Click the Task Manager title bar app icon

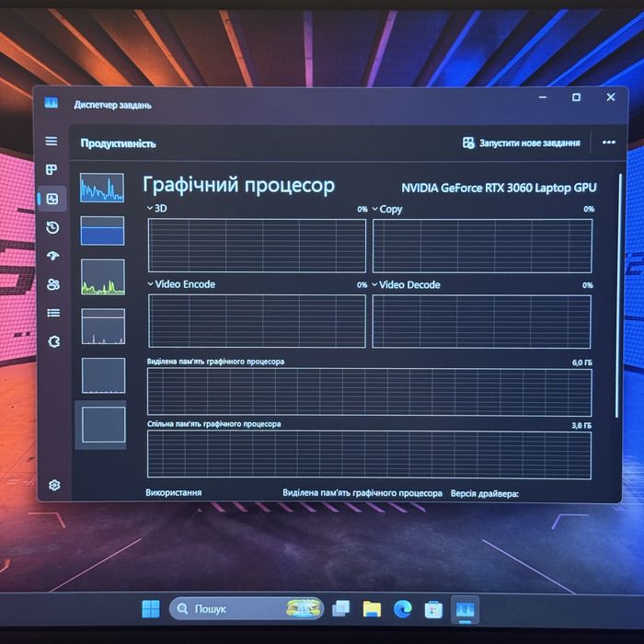(x=52, y=103)
